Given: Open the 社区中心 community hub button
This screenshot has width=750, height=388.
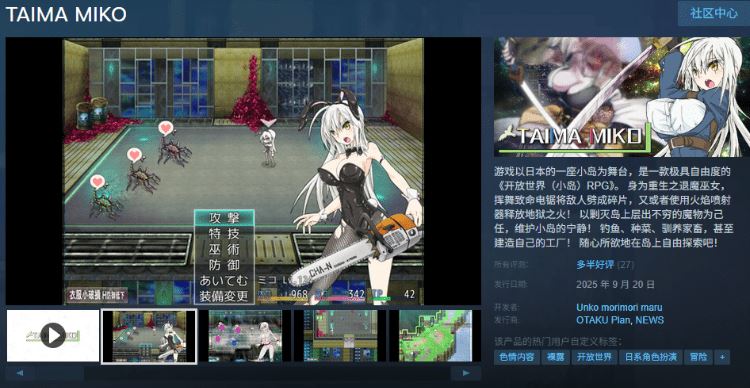Looking at the screenshot, I should point(713,13).
